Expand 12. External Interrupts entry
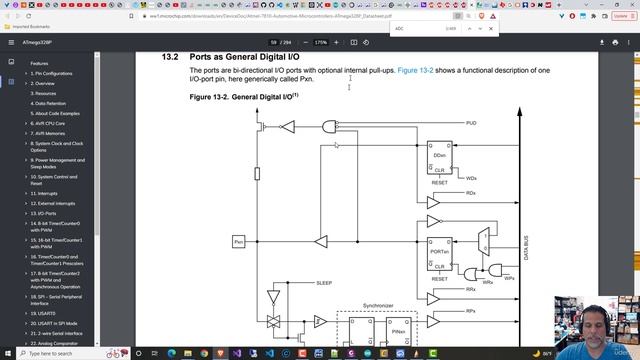Image resolution: width=640 pixels, height=360 pixels. tap(26, 203)
